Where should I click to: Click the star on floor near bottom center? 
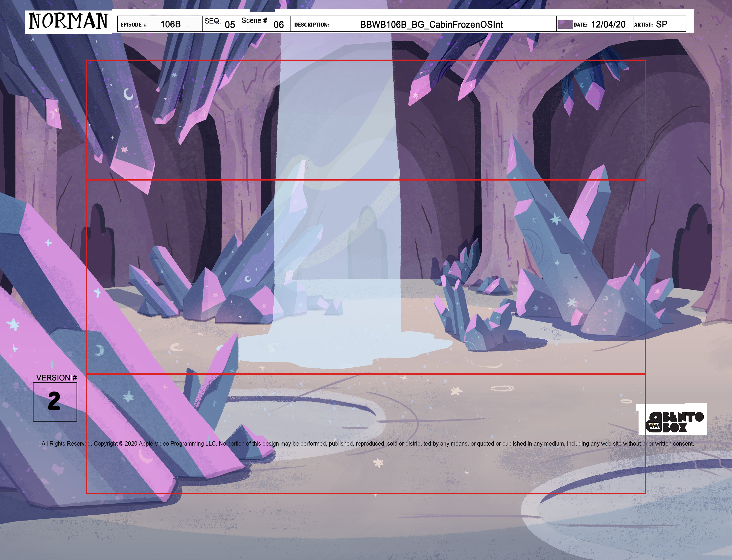tap(378, 463)
